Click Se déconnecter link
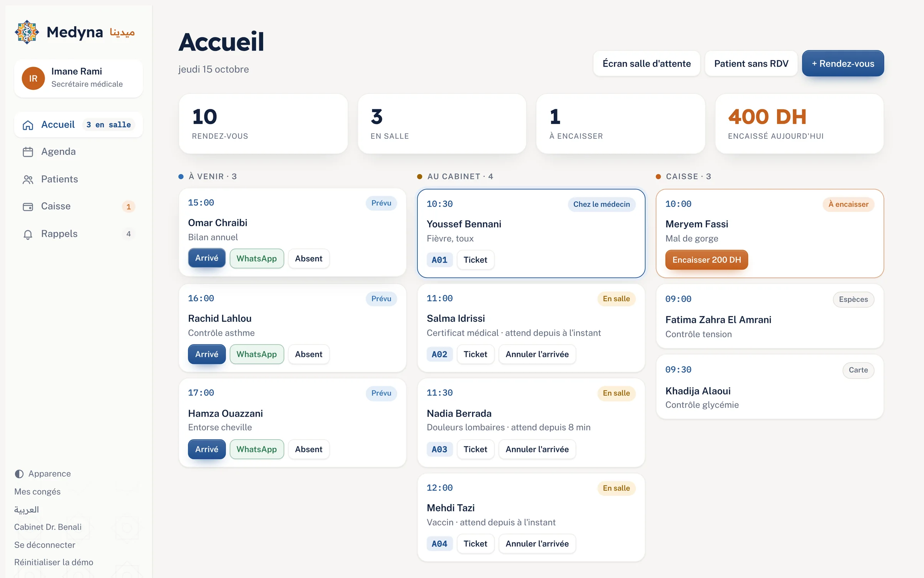Viewport: 924px width, 578px height. pos(45,545)
